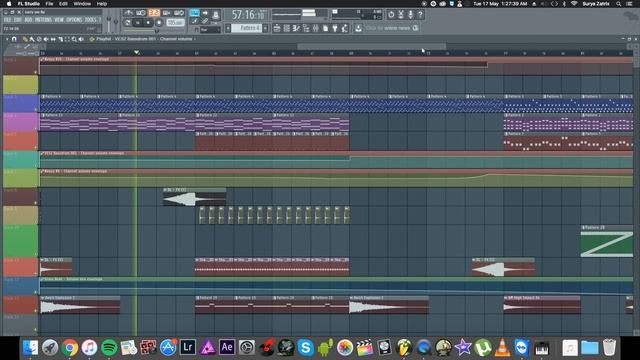
Task: Open the macOS Help menu
Action: [x=102, y=4]
